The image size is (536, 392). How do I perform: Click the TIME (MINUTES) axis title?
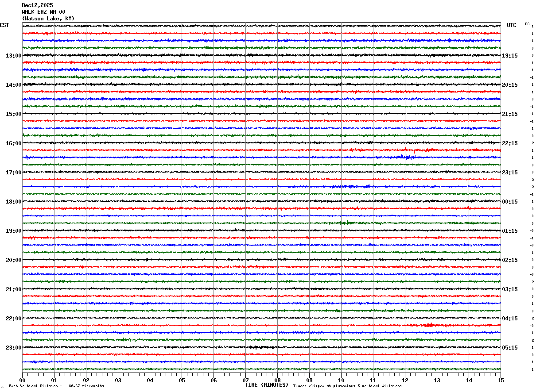point(267,385)
